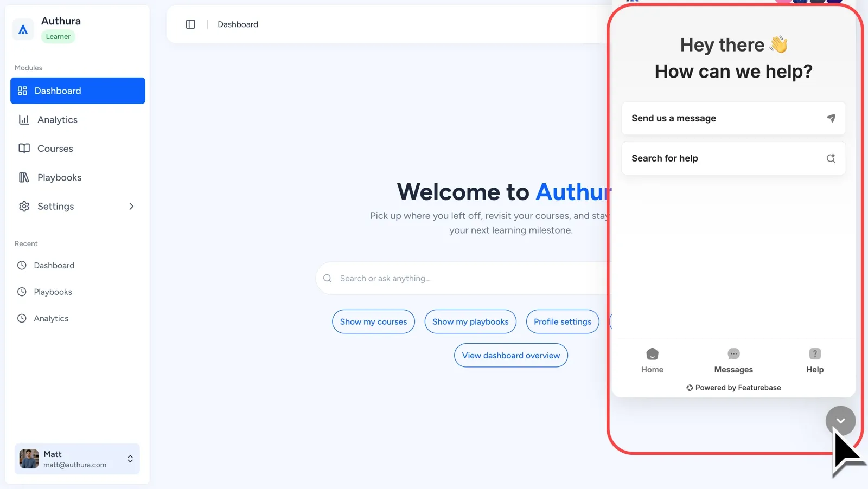Open the Playbooks module
This screenshot has width=868, height=489.
point(78,177)
